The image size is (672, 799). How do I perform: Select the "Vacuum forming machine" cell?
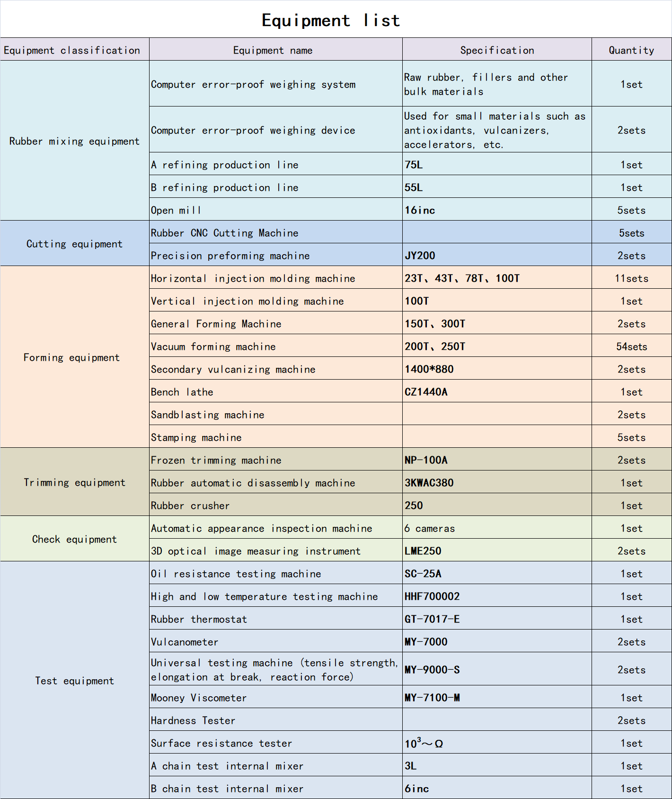pyautogui.click(x=213, y=346)
